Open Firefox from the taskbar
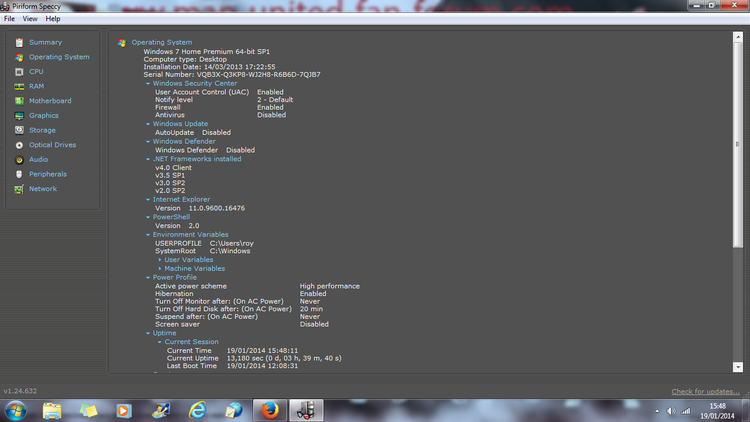Screen dimensions: 750x422 (x=269, y=410)
